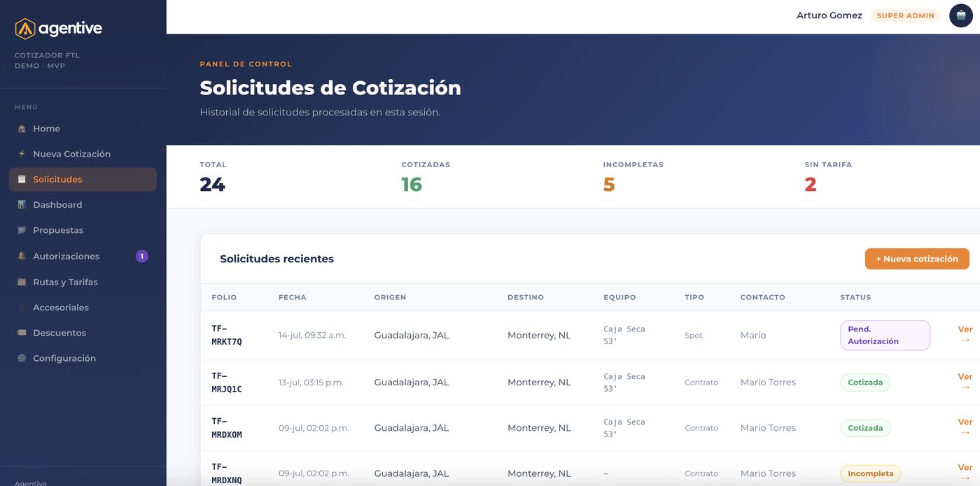Click the FOLIO column header

click(x=224, y=297)
